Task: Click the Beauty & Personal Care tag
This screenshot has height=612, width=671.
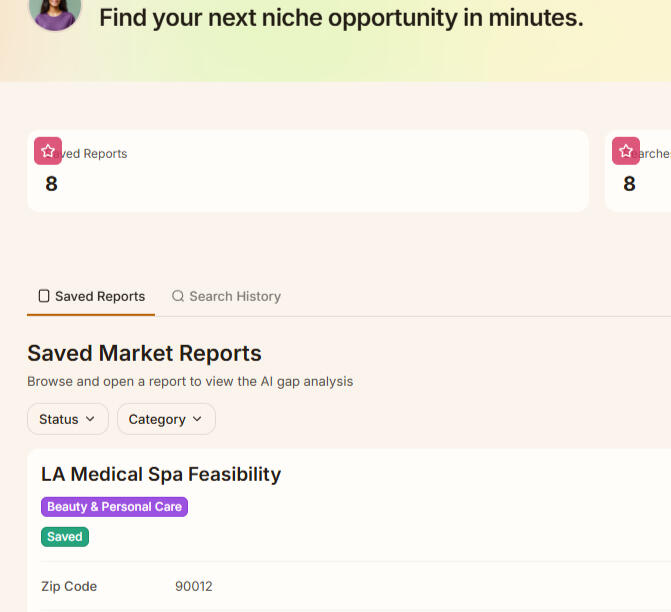Action: click(x=114, y=507)
